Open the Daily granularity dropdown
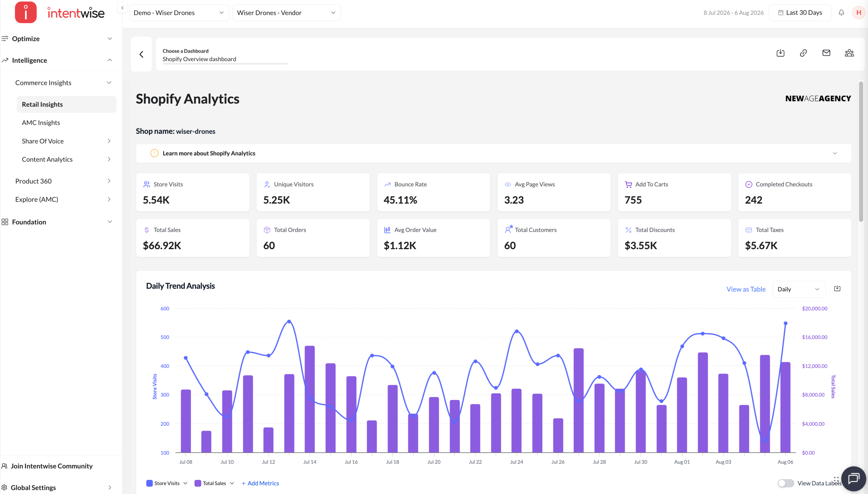868x494 pixels. click(798, 289)
